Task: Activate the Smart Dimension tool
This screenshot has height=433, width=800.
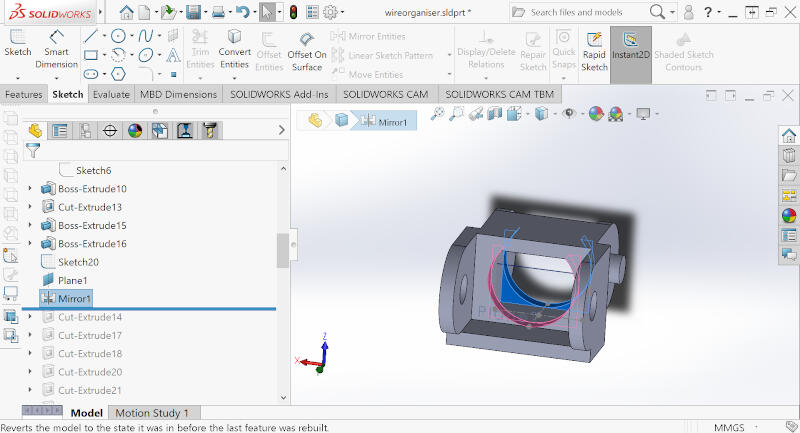Action: 56,49
